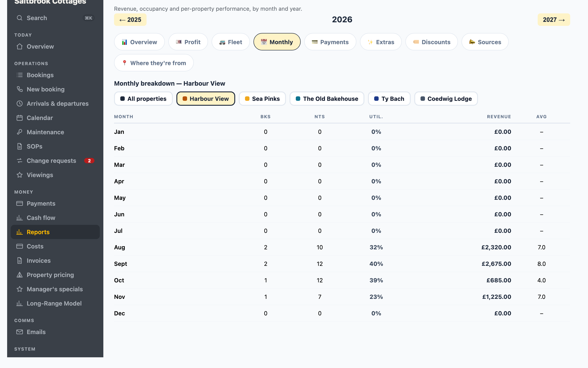Click the Calendar icon in sidebar
This screenshot has height=368, width=588.
[x=19, y=118]
